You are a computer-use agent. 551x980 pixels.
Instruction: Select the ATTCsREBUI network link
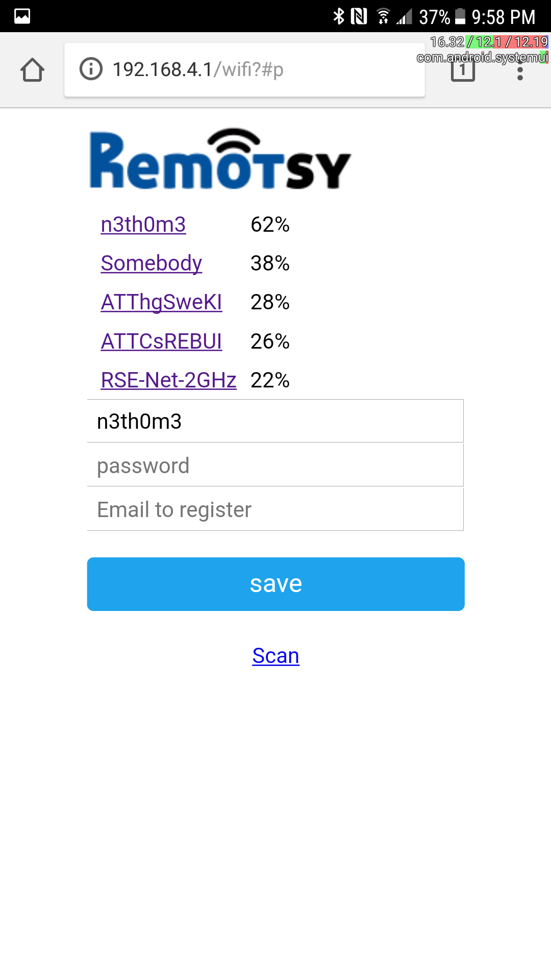click(x=161, y=341)
